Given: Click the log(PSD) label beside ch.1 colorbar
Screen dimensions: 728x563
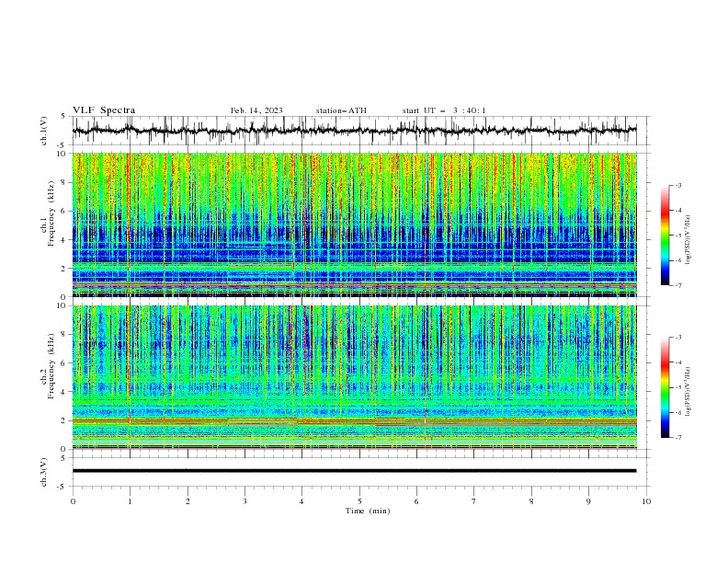Looking at the screenshot, I should point(688,239).
